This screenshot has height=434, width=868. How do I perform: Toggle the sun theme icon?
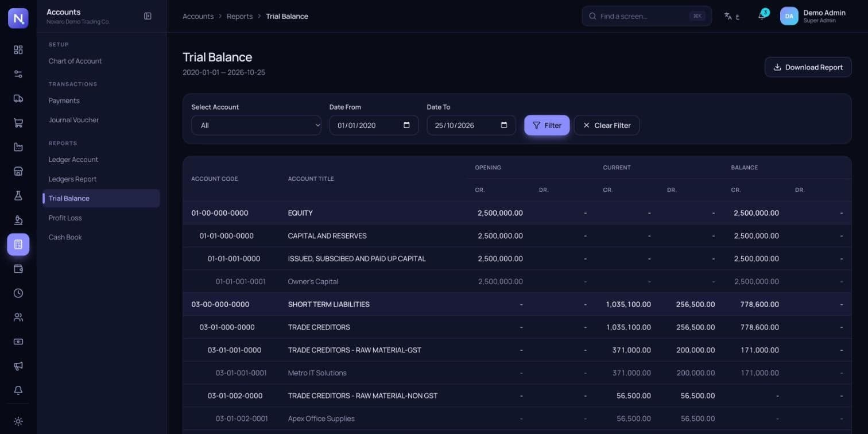pos(18,421)
